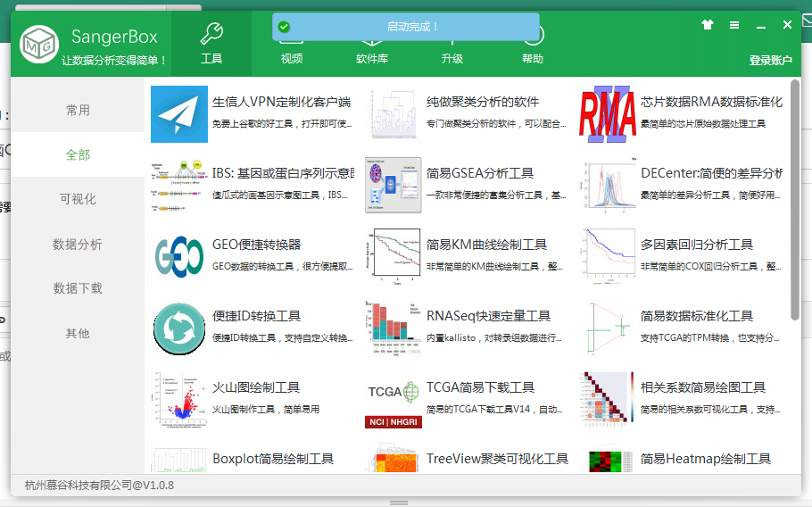Viewport: 812px width, 507px height.
Task: Open the clustering analysis dendrogram icon
Action: 394,114
